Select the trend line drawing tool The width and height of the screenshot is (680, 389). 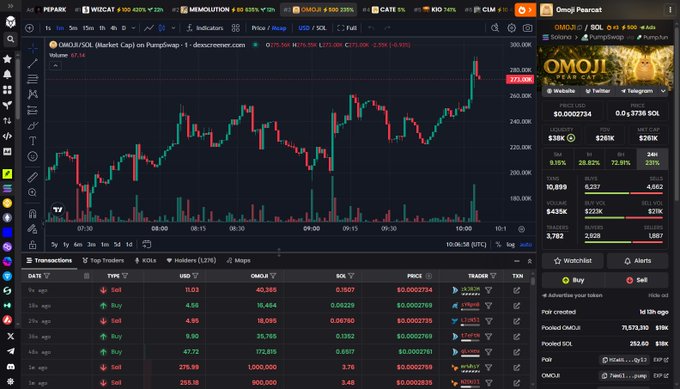(33, 63)
